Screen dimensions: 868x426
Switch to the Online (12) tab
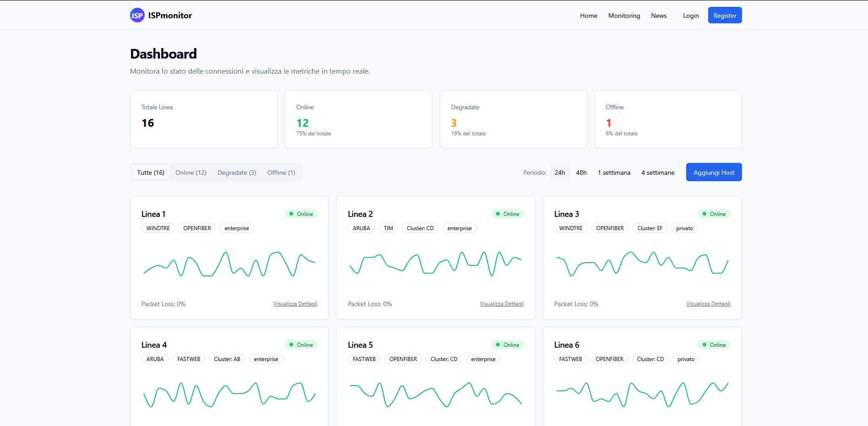191,173
